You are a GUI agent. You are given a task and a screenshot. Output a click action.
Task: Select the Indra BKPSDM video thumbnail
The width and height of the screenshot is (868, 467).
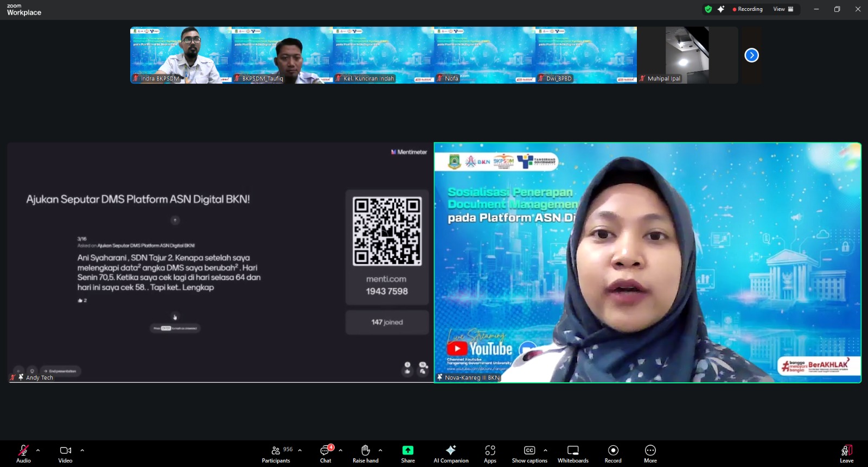click(181, 55)
